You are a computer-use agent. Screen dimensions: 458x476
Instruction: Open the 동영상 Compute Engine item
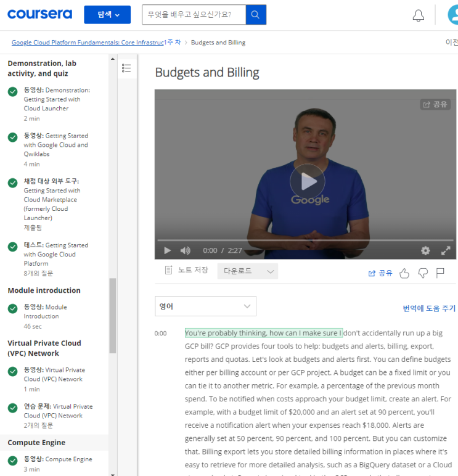point(58,464)
